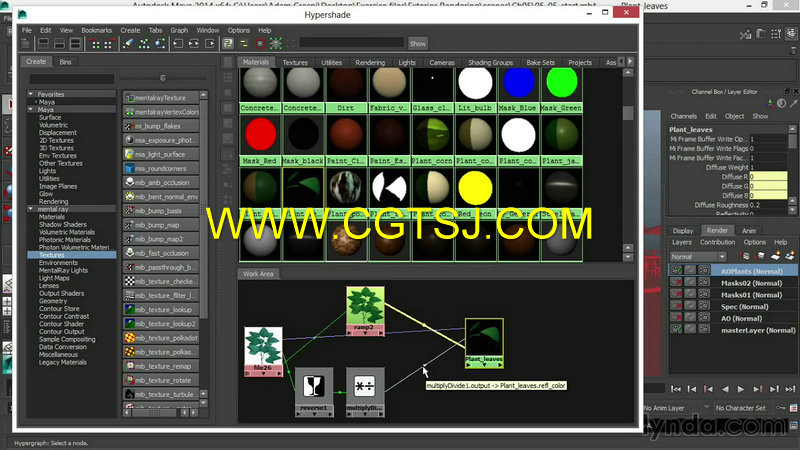Toggle renderable flag of AOPlants layer
800x450 pixels.
click(x=677, y=271)
